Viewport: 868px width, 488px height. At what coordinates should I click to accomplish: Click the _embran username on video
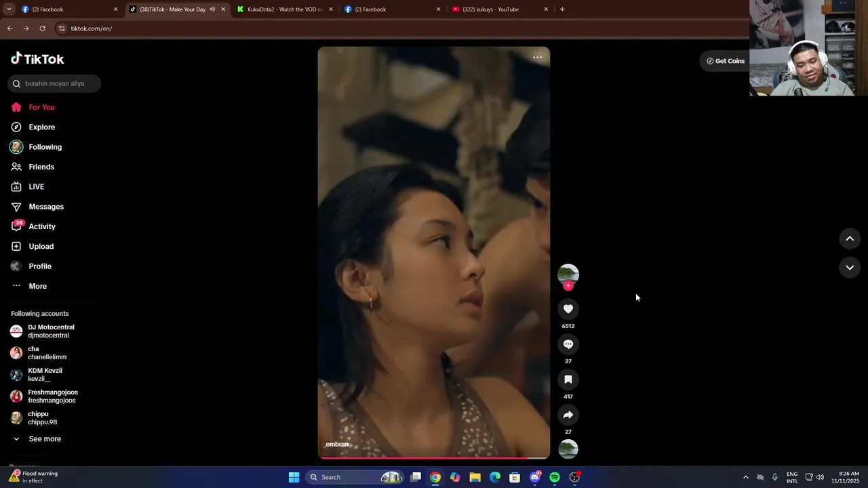pos(336,445)
